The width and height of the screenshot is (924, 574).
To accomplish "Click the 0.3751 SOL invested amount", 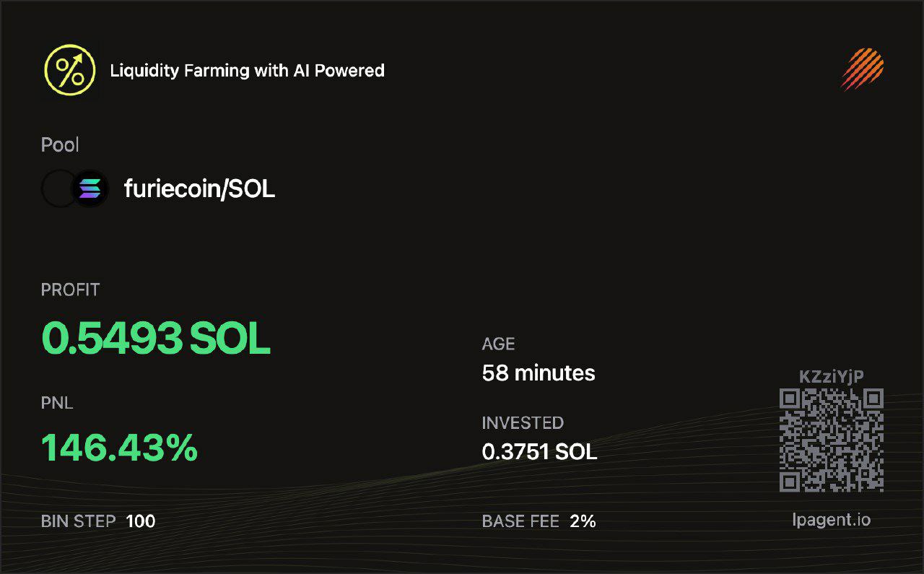I will click(539, 452).
